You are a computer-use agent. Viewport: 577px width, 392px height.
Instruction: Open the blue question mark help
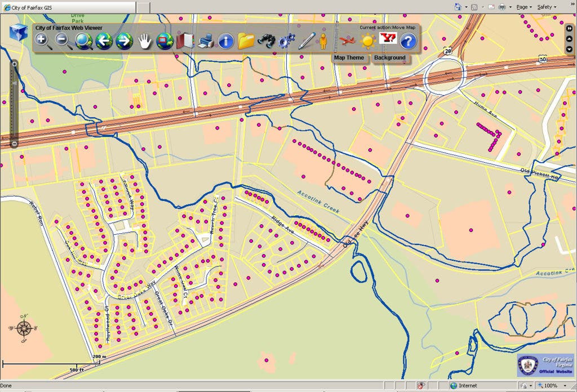[408, 41]
